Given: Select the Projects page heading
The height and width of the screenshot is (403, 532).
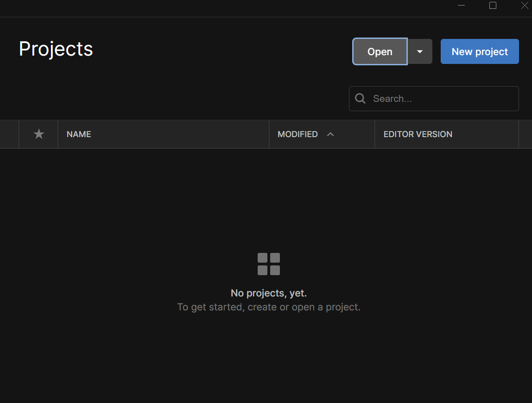Looking at the screenshot, I should (56, 49).
